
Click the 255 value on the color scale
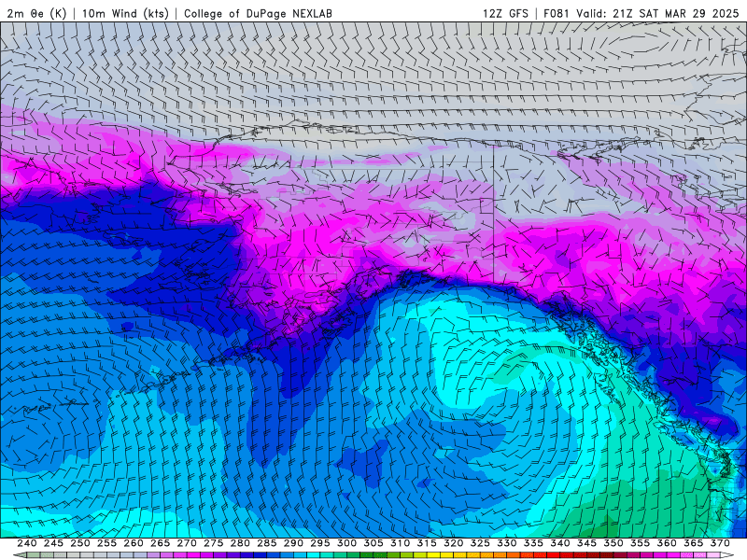(x=106, y=543)
